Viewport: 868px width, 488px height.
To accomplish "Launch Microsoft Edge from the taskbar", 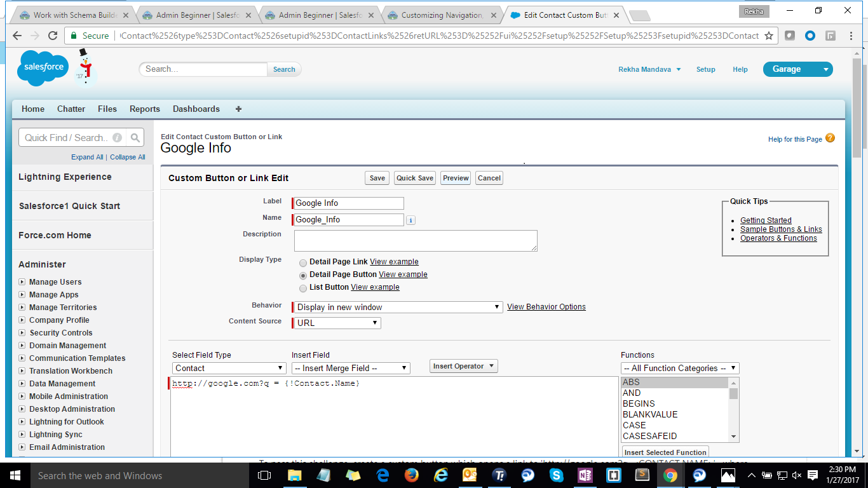I will click(x=383, y=475).
